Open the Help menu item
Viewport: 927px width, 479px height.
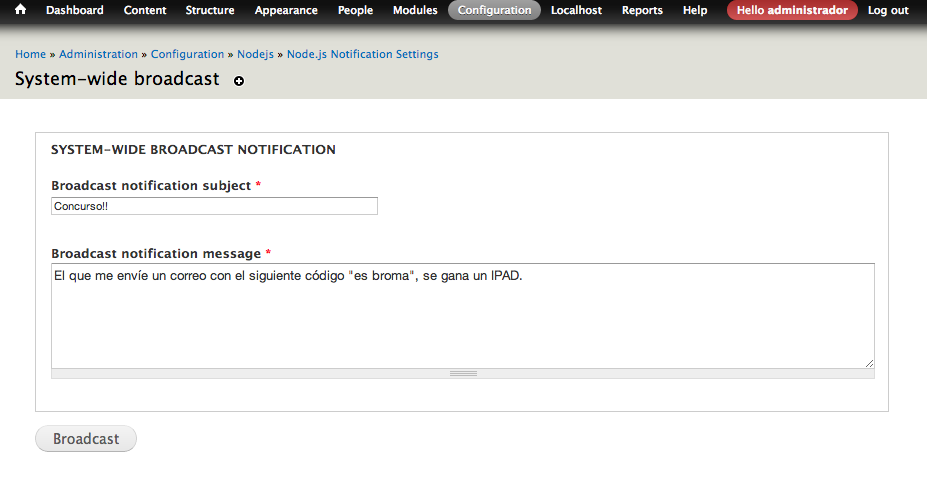point(695,10)
